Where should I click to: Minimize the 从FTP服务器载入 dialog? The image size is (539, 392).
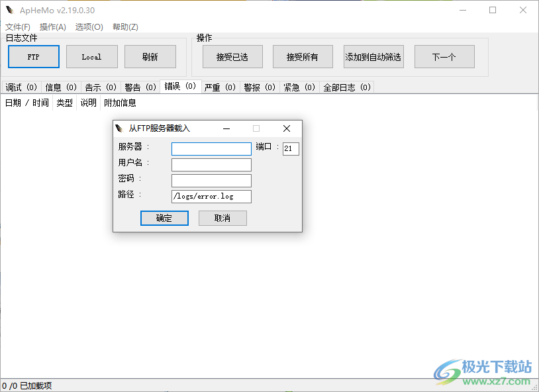[226, 128]
